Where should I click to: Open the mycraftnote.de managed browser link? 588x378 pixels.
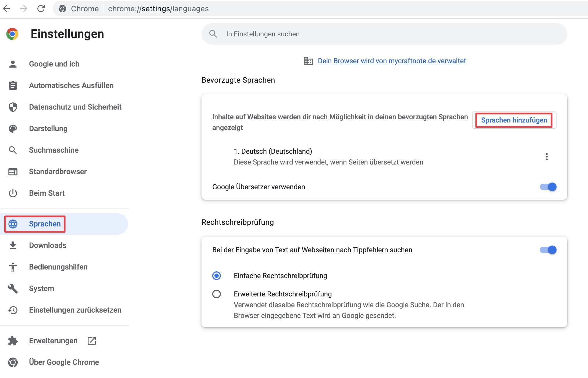coord(392,61)
